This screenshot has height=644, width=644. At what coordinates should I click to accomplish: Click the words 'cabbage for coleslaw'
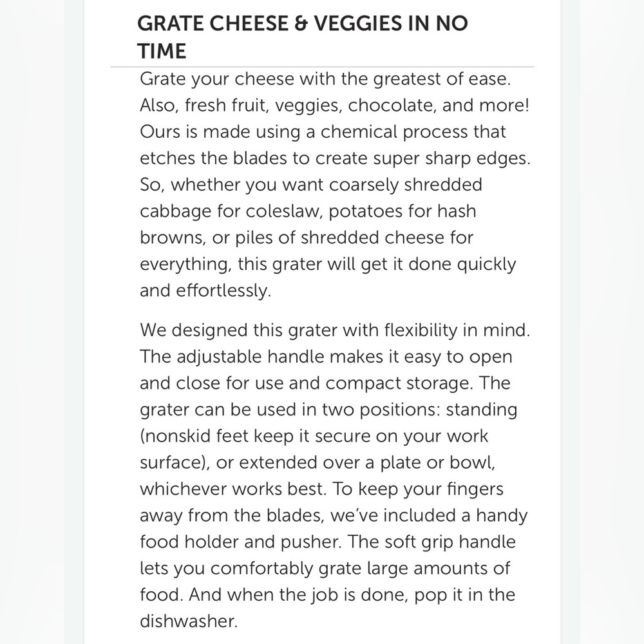(x=231, y=211)
